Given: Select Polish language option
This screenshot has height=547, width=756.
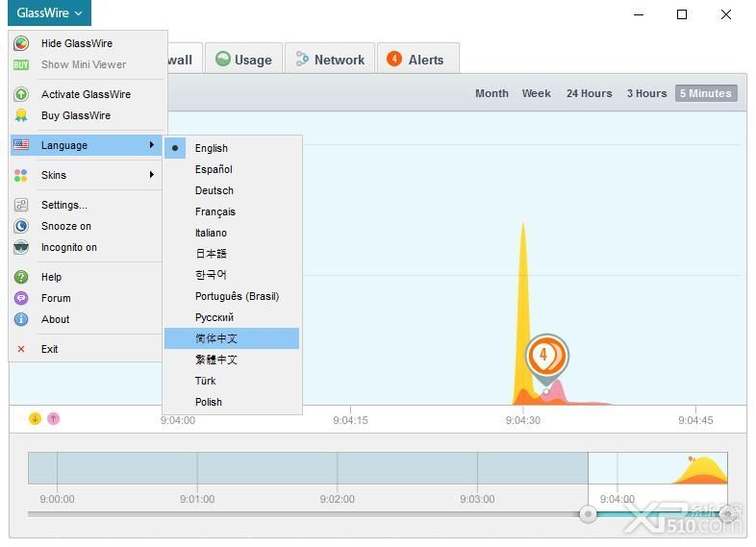Looking at the screenshot, I should (232, 402).
